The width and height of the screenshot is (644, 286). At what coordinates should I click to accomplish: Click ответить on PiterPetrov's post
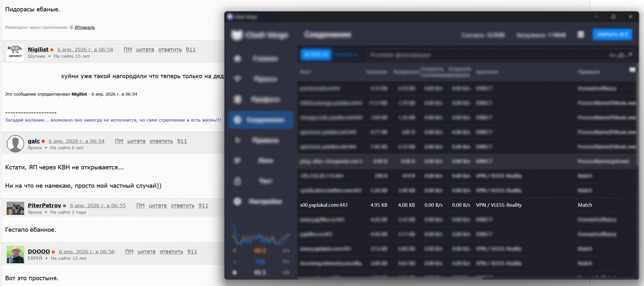click(x=183, y=206)
